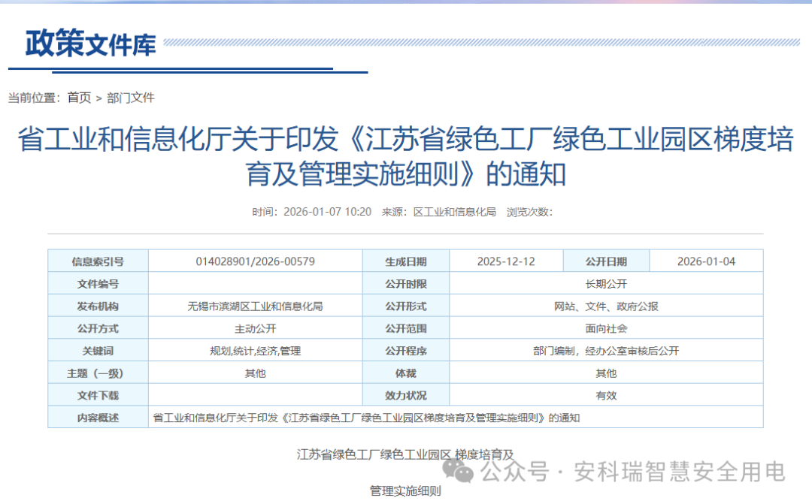This screenshot has height=504, width=812.
Task: Select 部门编制,经办公室审核后公开 value
Action: point(606,350)
